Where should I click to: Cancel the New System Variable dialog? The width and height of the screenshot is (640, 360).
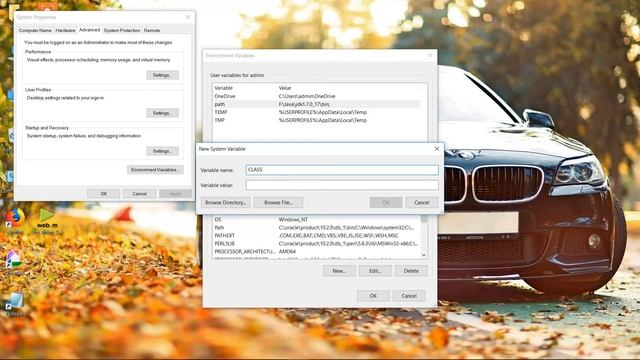coord(422,202)
